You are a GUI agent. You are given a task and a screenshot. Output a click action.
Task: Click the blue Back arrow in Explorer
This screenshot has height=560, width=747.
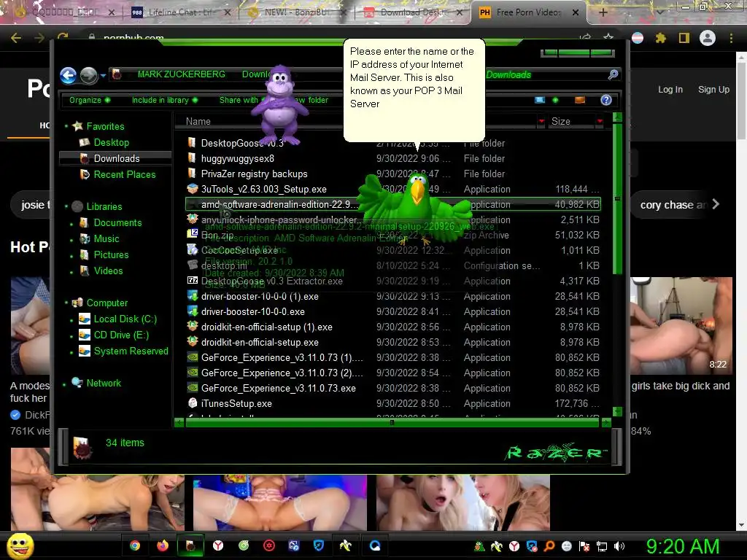point(68,75)
